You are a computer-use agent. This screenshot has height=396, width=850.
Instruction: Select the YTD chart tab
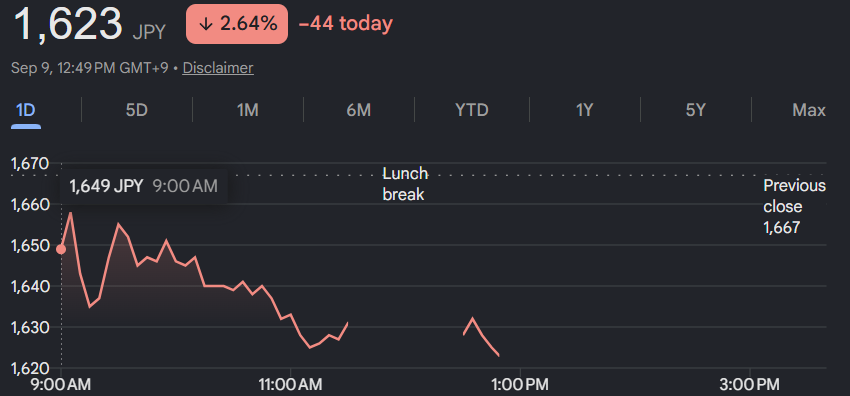click(472, 111)
